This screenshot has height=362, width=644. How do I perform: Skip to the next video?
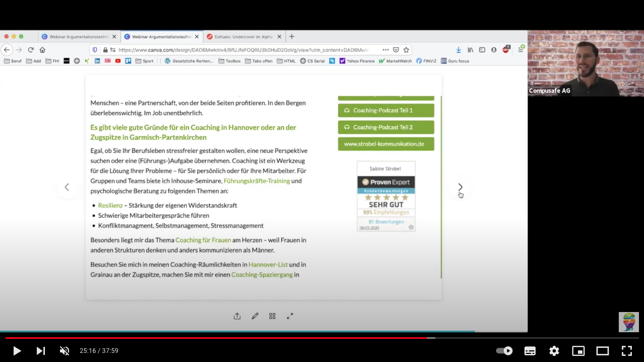[41, 351]
